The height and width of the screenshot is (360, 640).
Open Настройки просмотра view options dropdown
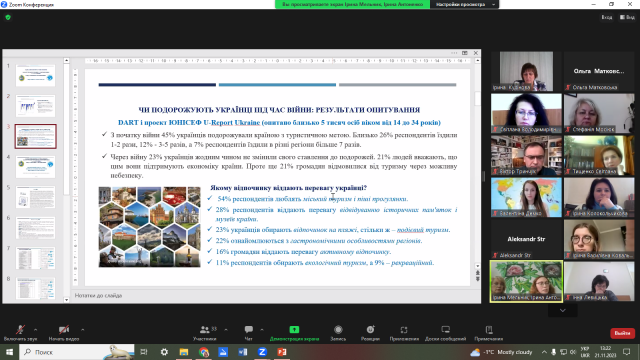[464, 4]
